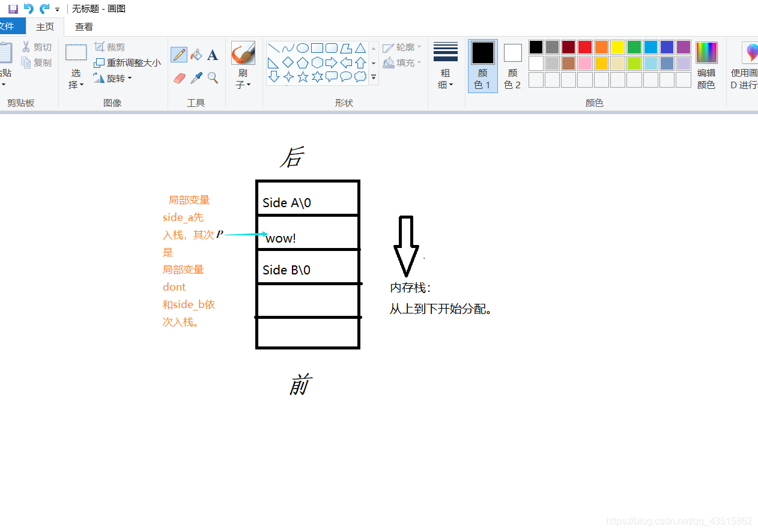
Task: Select the Pentagon shape
Action: (303, 62)
